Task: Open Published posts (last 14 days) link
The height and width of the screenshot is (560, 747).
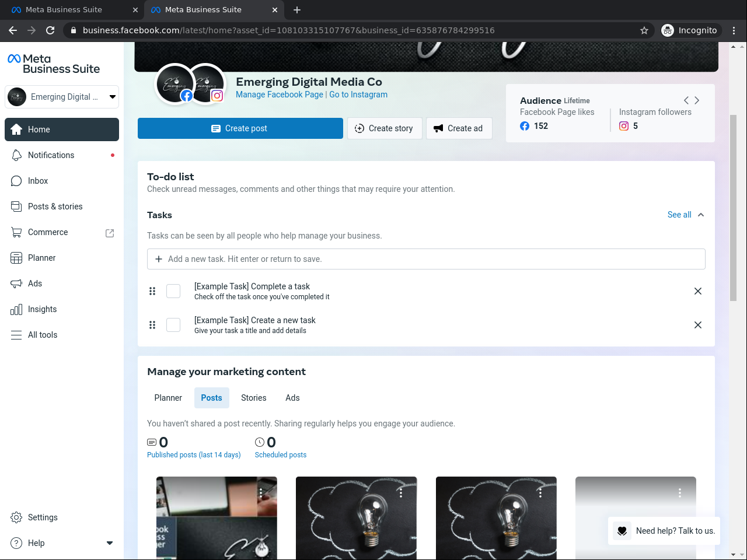Action: (x=194, y=455)
